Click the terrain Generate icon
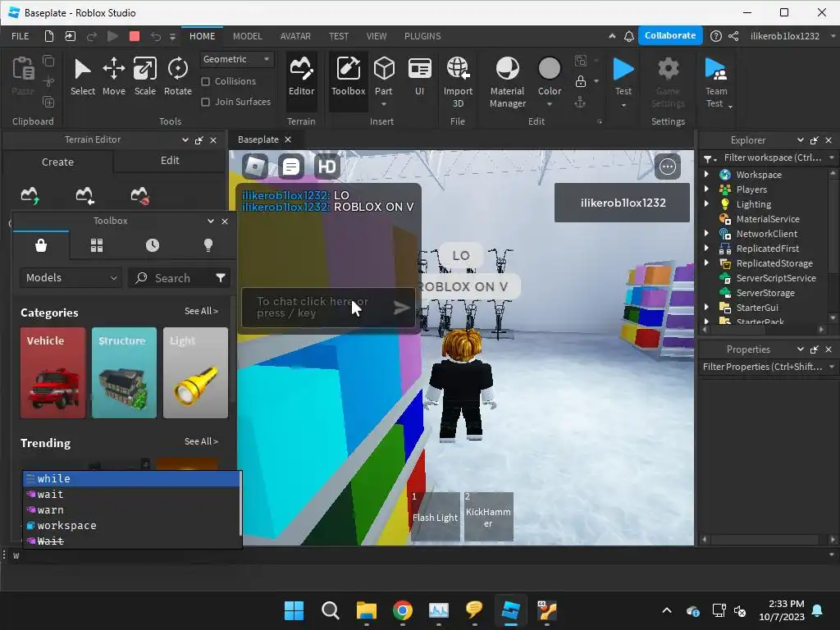Image resolution: width=840 pixels, height=630 pixels. [x=30, y=195]
